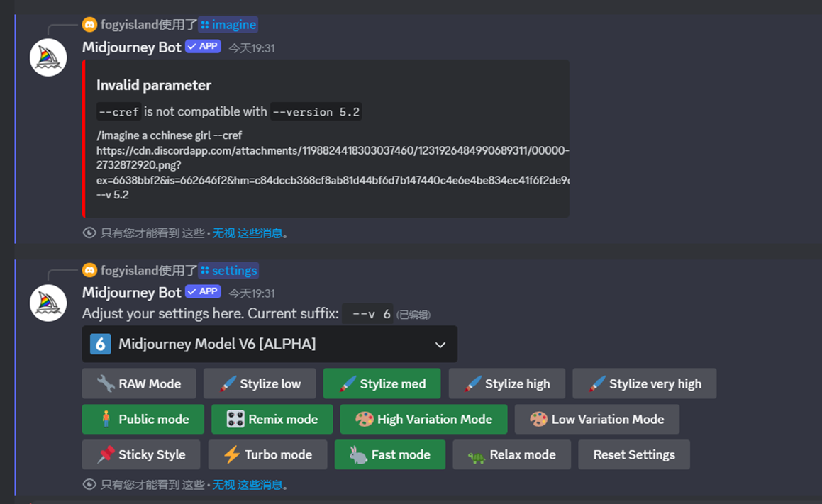Click the paintbrush icon on Stylize high

473,383
